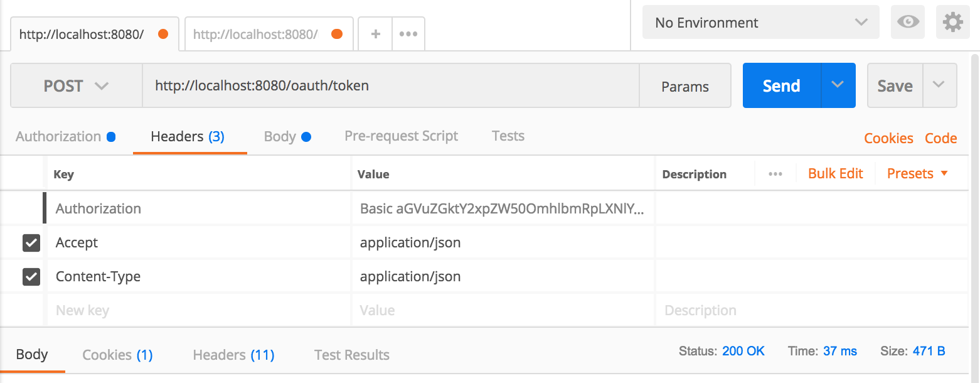This screenshot has height=383, width=980.
Task: Open environment quick look eye icon
Action: pos(908,23)
